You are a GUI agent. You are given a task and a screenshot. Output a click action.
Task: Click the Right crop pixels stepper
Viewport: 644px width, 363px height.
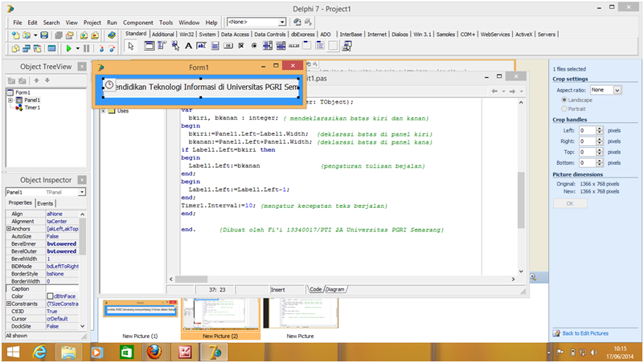coord(599,141)
